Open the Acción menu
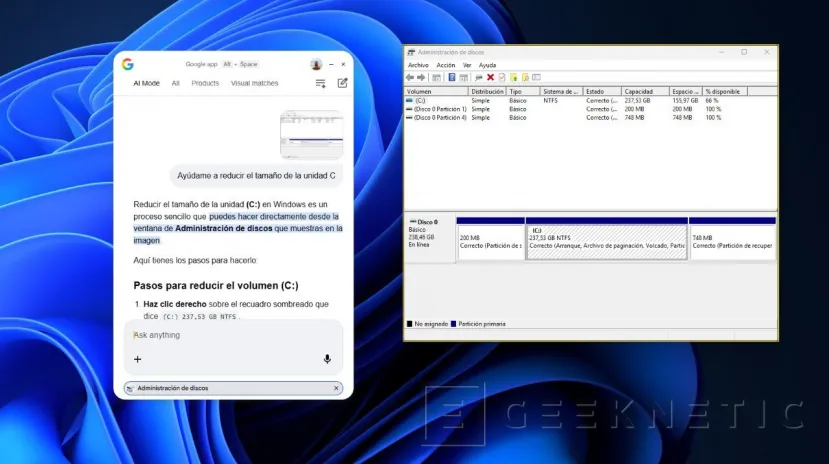 tap(446, 66)
